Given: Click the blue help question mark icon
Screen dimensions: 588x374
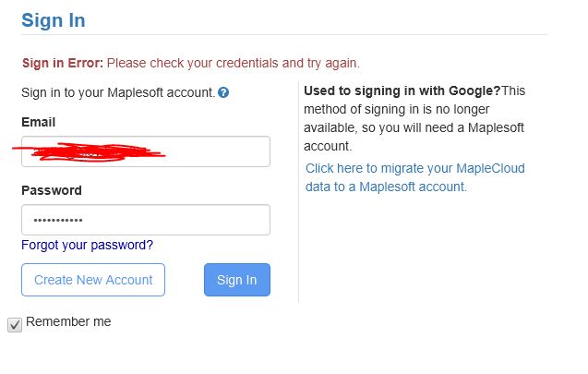Looking at the screenshot, I should click(223, 92).
